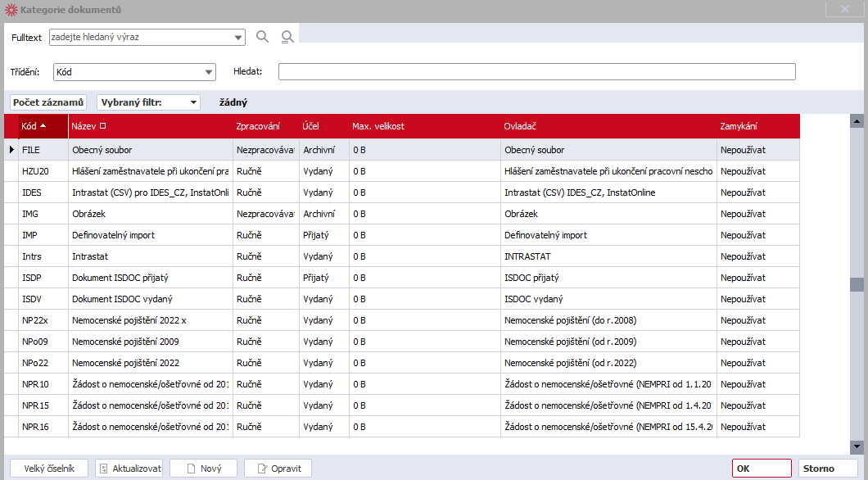Click the fulltext search magnifier icon
868x480 pixels.
pos(263,37)
